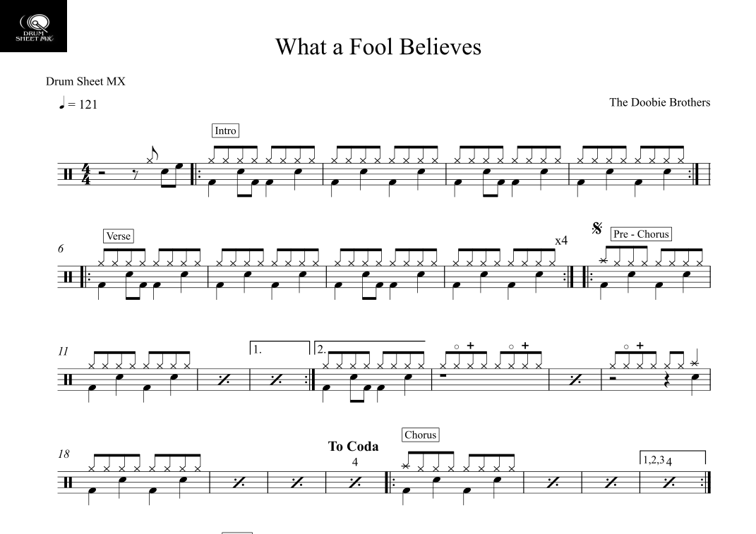Click the segno sign above Pre-Chorus
This screenshot has width=756, height=534.
click(597, 229)
